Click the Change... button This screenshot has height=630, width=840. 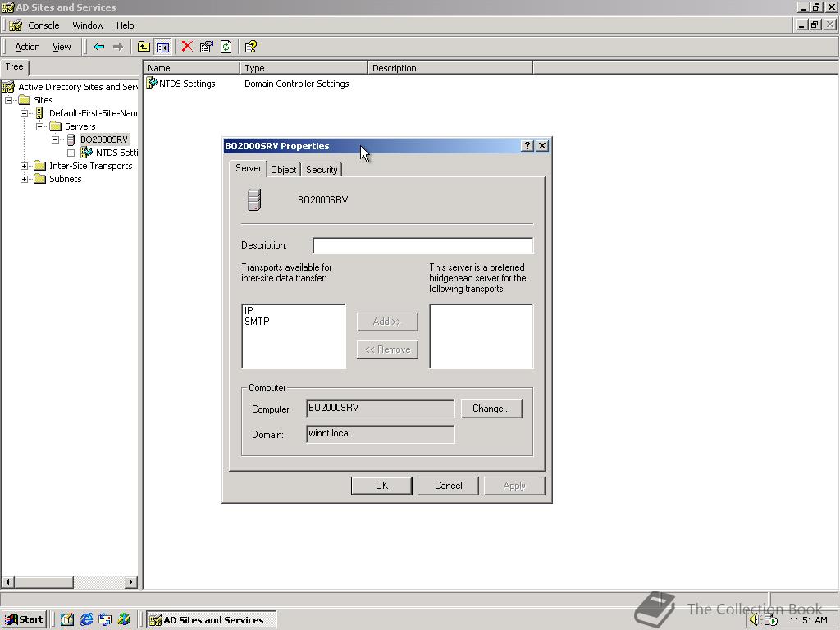click(491, 409)
